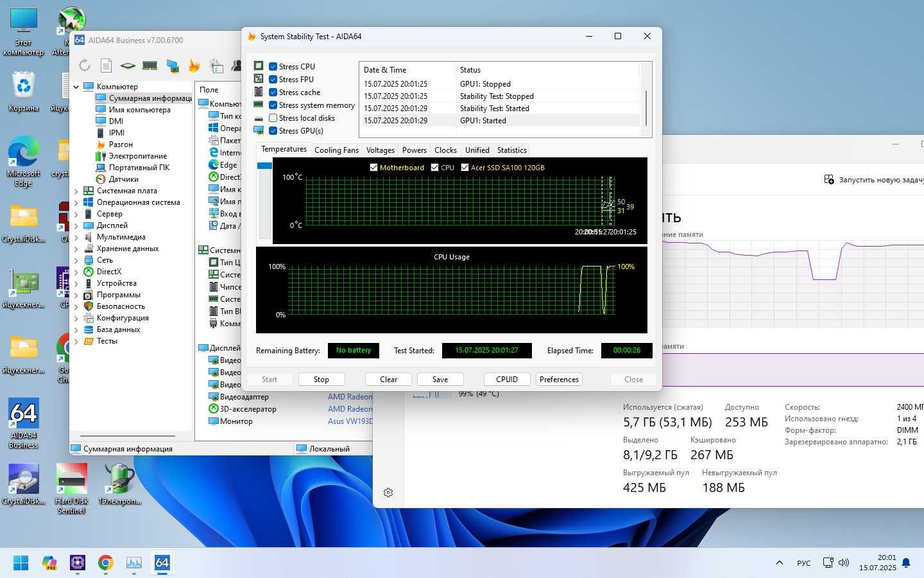Expand the Дисплей tree node
Viewport: 924px width, 578px height.
click(76, 225)
